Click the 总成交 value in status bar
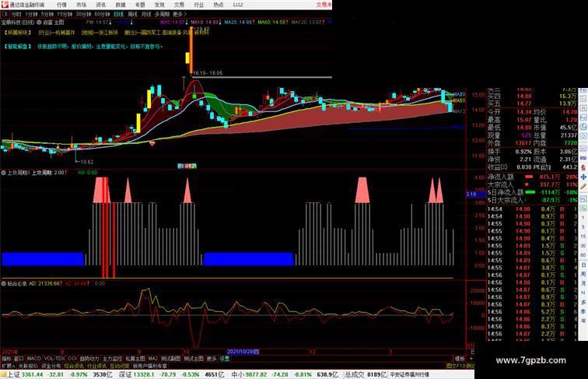 tap(377, 374)
